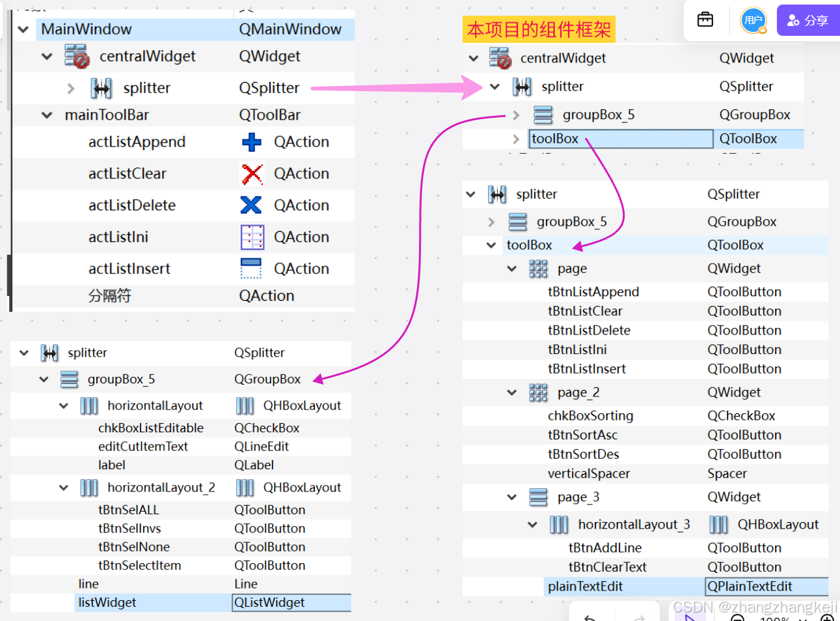Click the grid icon for actListIni
The image size is (840, 621).
(252, 237)
